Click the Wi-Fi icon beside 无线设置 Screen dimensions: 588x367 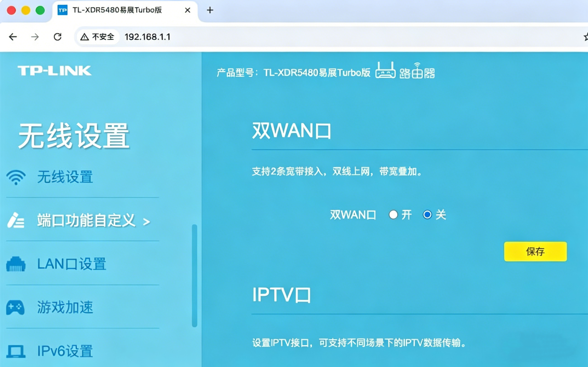(16, 177)
